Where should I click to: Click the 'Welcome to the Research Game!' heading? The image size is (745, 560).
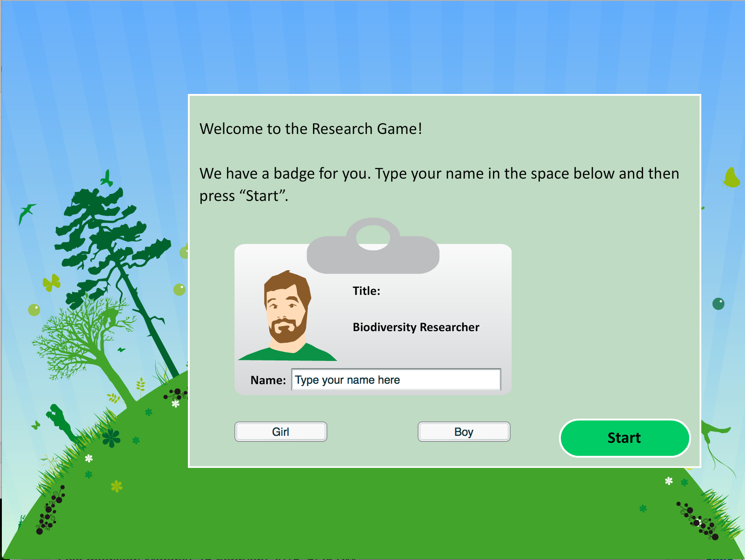[x=311, y=129]
